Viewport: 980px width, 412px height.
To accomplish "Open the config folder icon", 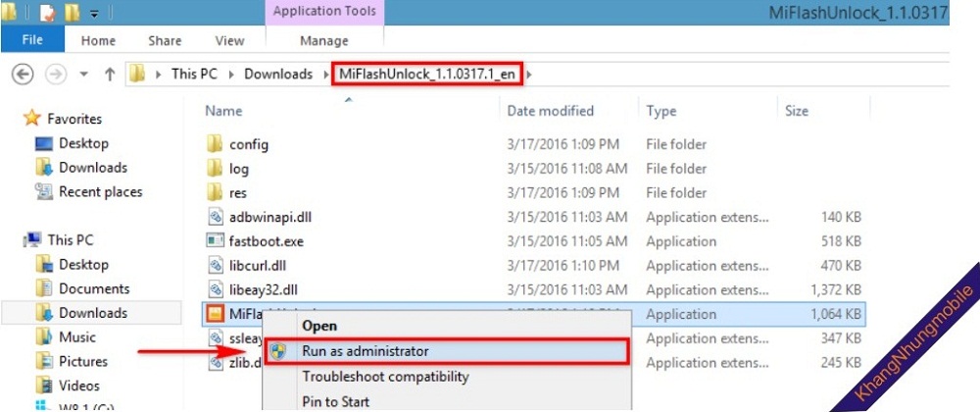I will pos(215,144).
